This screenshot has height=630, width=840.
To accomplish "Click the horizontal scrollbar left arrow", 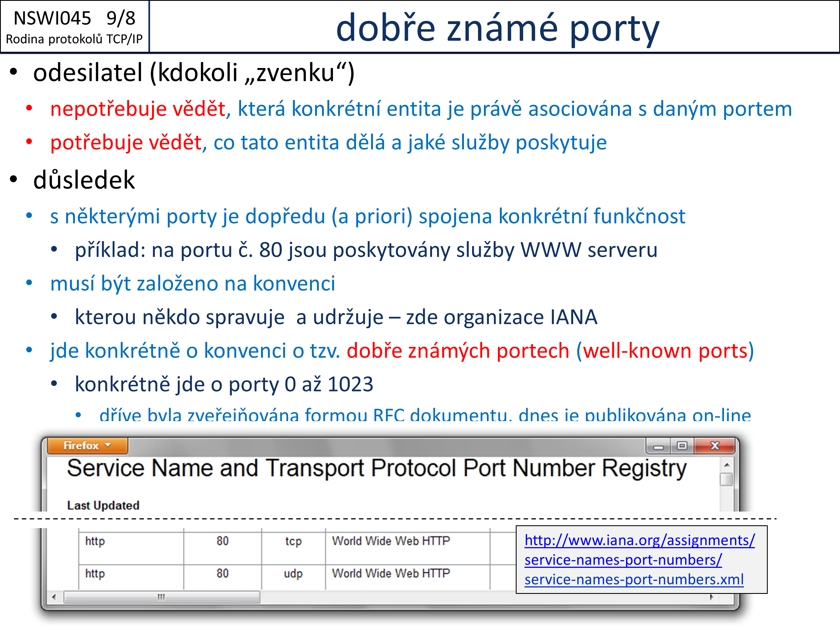I will pyautogui.click(x=54, y=597).
